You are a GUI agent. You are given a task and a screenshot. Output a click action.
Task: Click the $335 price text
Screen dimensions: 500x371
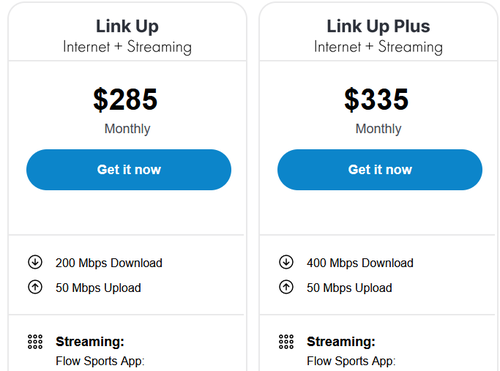[x=376, y=99]
